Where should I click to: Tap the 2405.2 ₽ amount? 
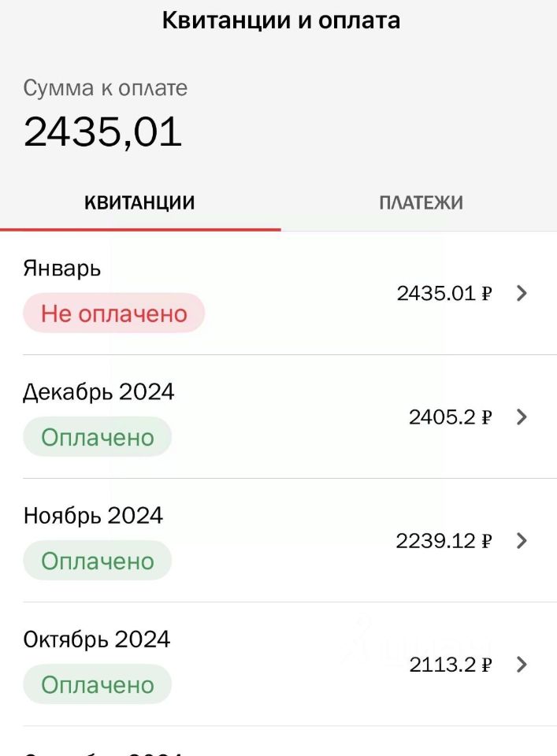pos(450,417)
